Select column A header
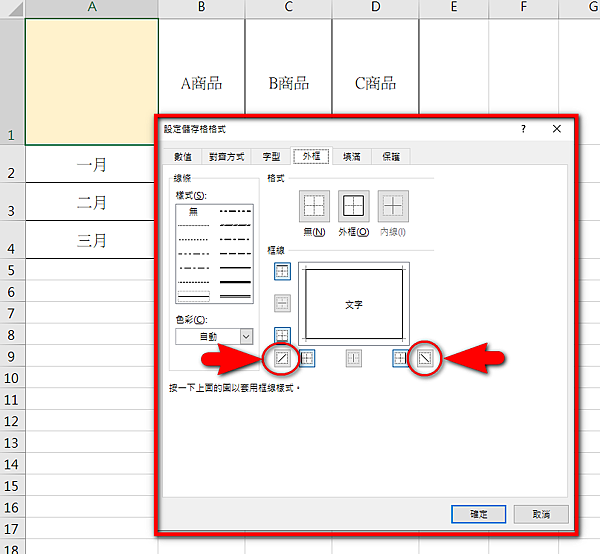Image resolution: width=600 pixels, height=554 pixels. [x=92, y=8]
